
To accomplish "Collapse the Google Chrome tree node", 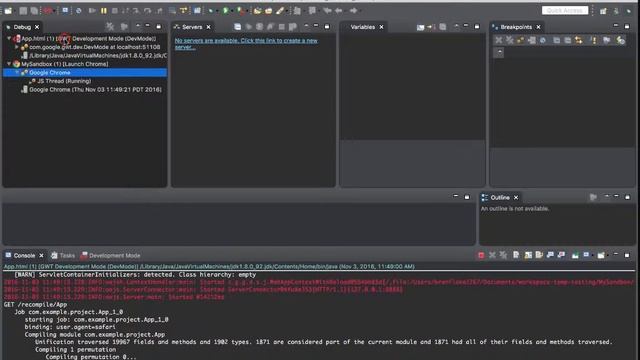I will click(17, 73).
